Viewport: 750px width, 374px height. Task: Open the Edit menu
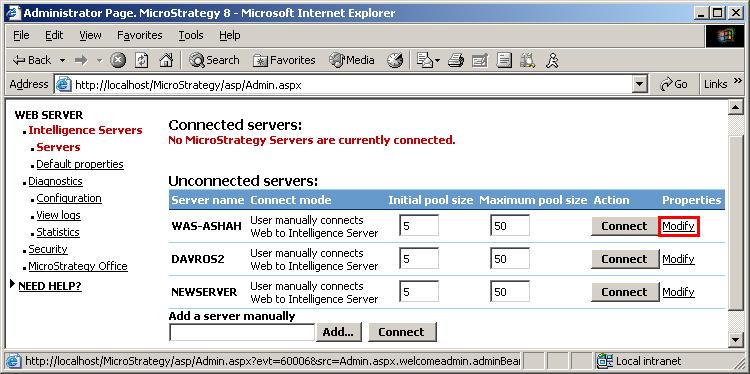click(x=54, y=35)
